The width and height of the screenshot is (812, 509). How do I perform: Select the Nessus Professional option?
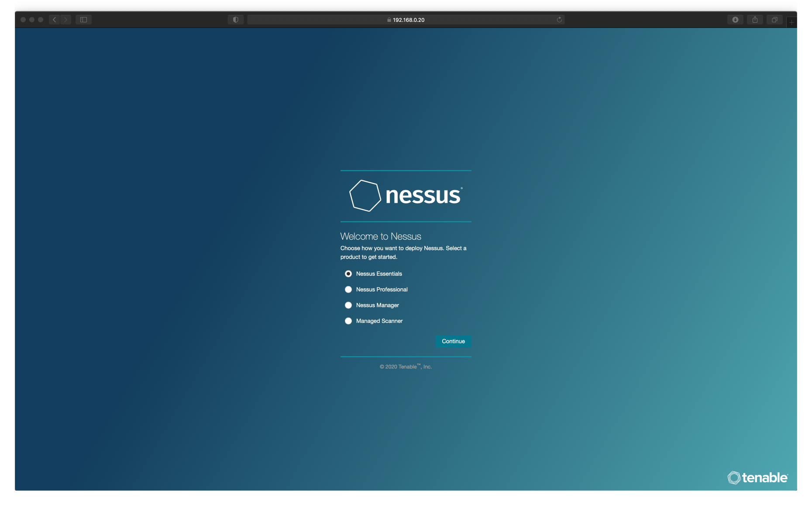tap(348, 289)
